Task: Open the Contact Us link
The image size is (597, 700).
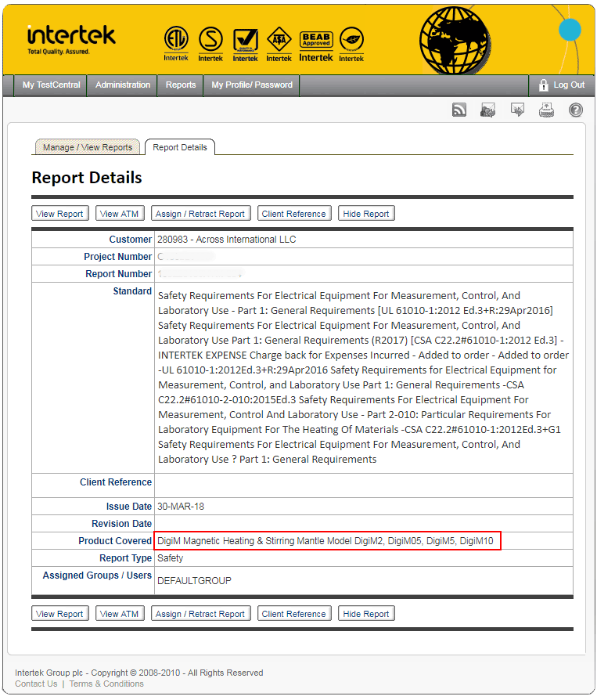Action: click(36, 684)
